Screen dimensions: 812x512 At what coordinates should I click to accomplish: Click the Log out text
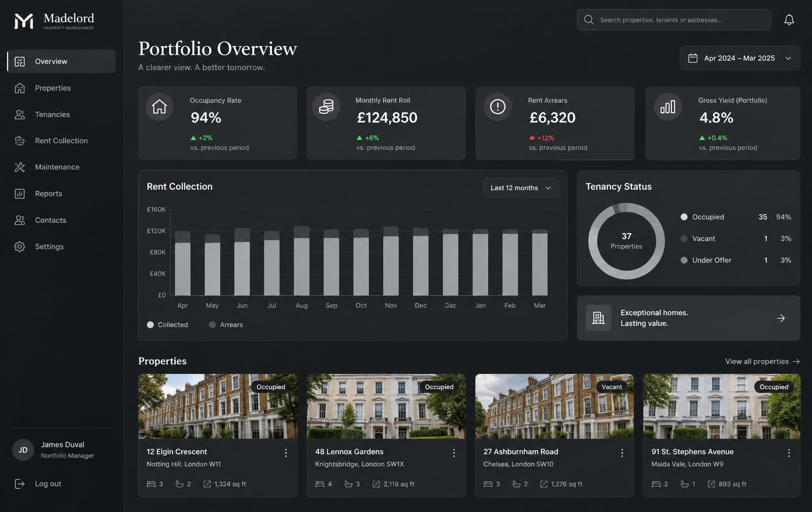[x=48, y=484]
